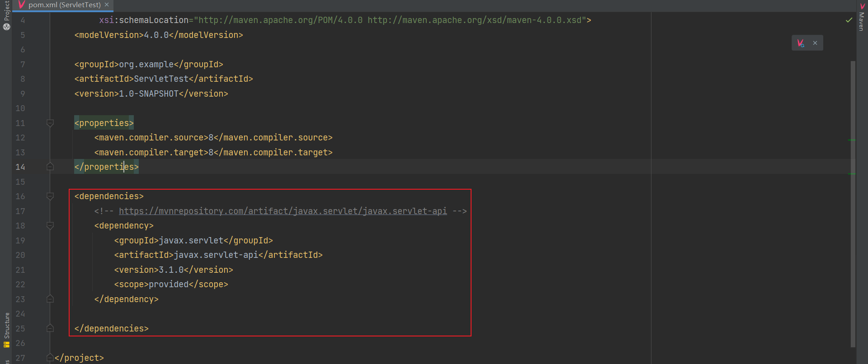Click the Maven icon in right sidebar
Screen dimensions: 868x364
(x=862, y=6)
